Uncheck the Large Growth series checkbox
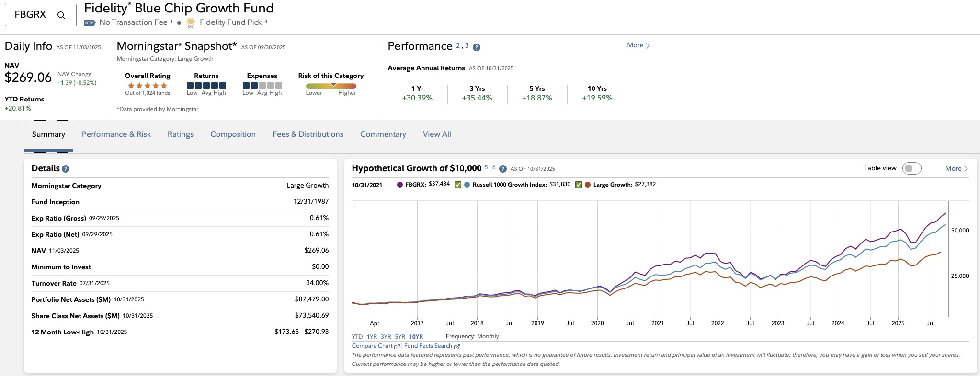980x376 pixels. point(578,185)
